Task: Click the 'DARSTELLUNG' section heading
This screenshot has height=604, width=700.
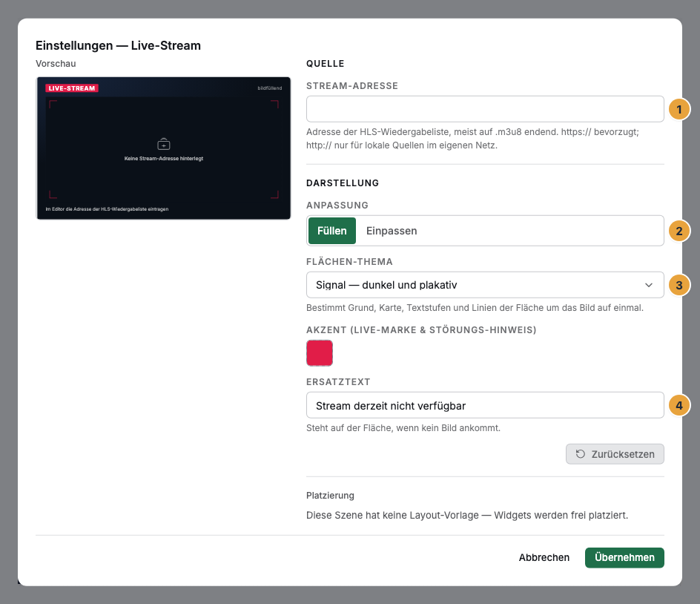Action: (x=343, y=183)
